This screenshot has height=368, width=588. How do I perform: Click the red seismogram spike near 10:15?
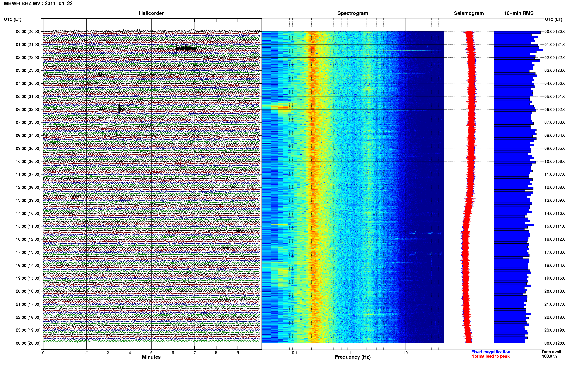tap(468, 165)
